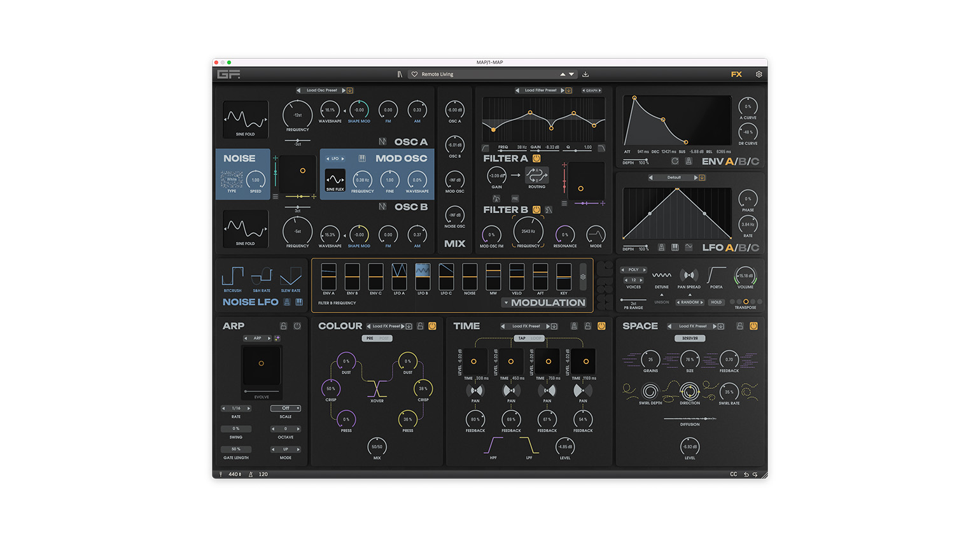The width and height of the screenshot is (980, 541).
Task: Open the ARP Scale dropdown
Action: 286,408
